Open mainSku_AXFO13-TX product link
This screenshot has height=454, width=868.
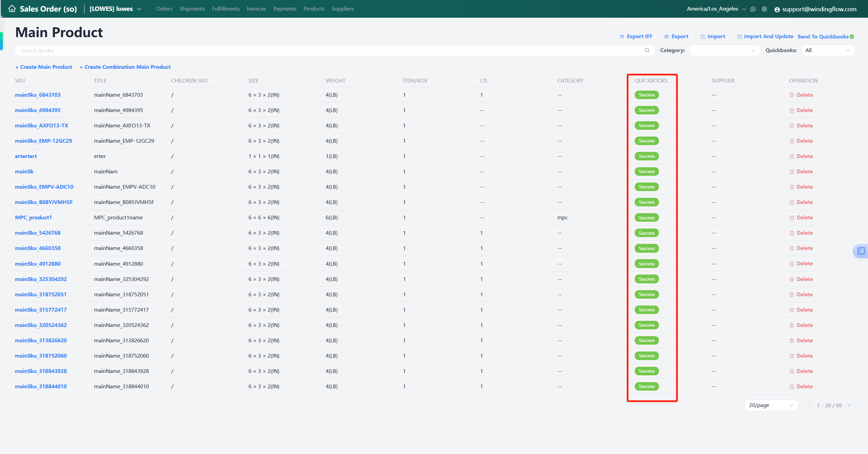point(42,126)
